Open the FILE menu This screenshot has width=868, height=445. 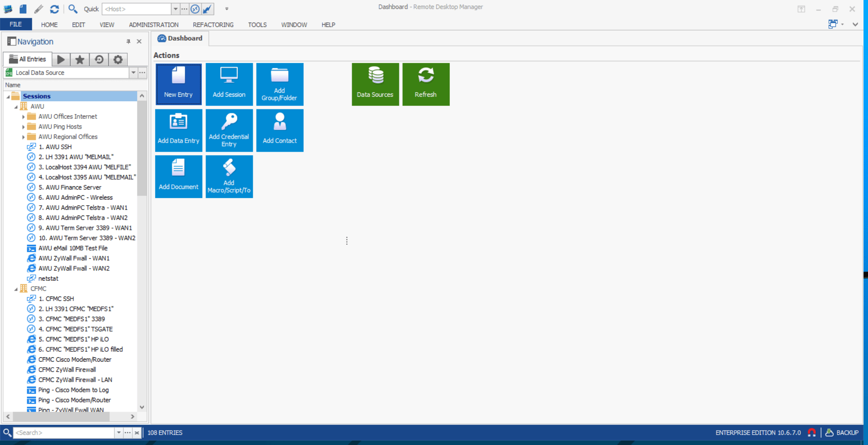16,25
